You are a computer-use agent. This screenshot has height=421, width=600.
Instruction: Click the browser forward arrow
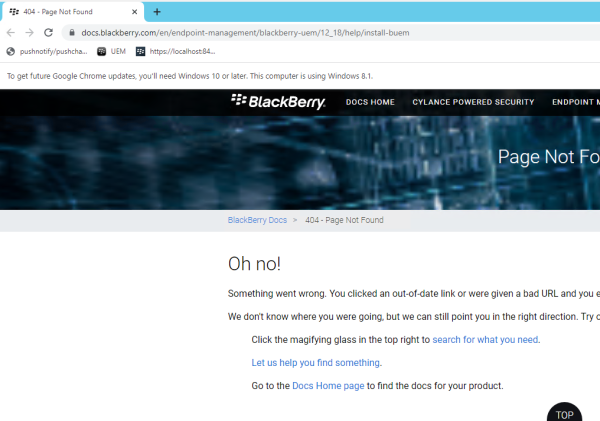[x=29, y=33]
